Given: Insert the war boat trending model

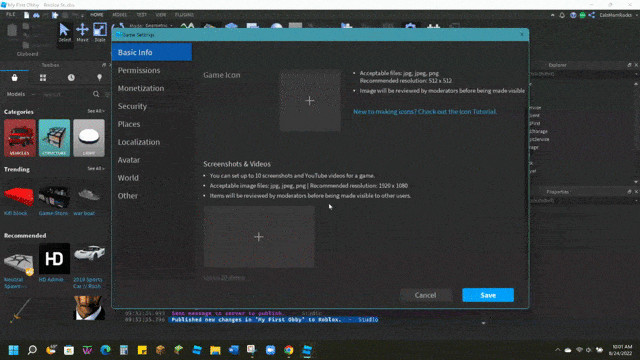Looking at the screenshot, I should pos(89,196).
